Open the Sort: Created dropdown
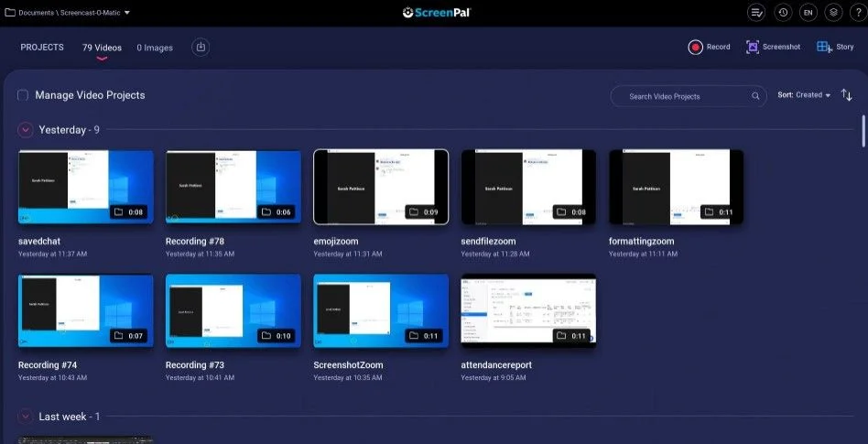 tap(804, 95)
